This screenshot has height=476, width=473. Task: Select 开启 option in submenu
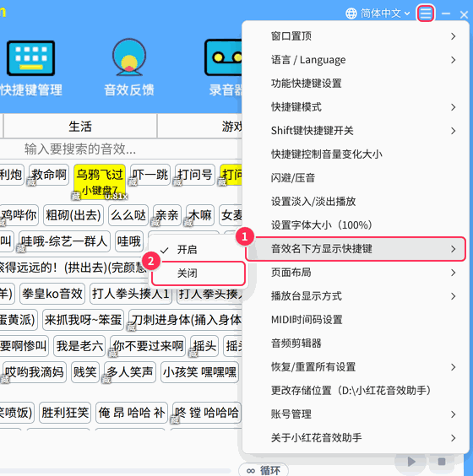coord(198,250)
